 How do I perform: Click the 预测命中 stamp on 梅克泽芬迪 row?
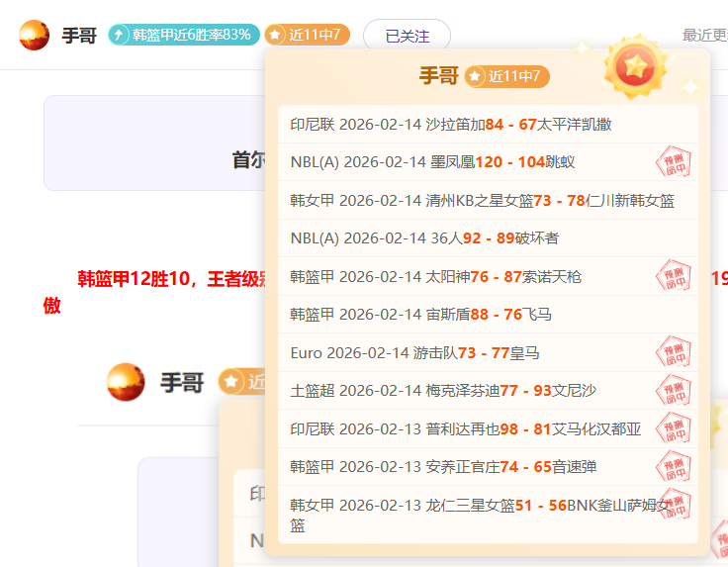pyautogui.click(x=674, y=390)
